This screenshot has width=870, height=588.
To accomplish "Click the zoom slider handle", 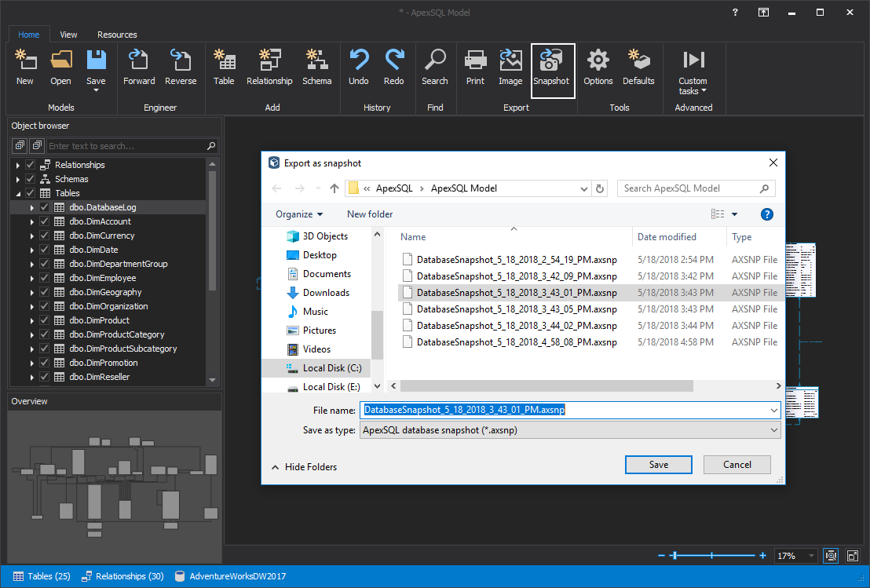I will [674, 555].
